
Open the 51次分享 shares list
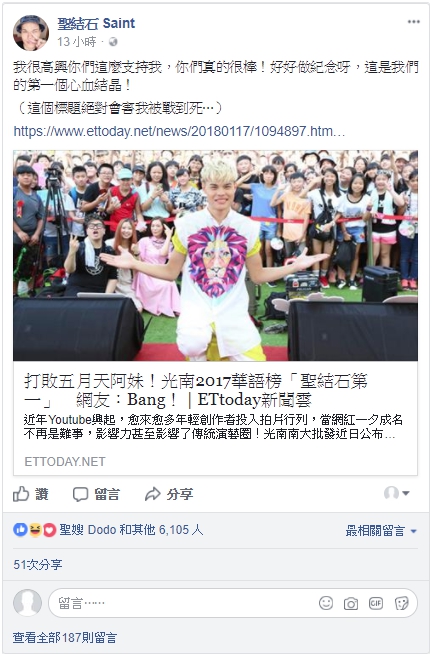[38, 565]
